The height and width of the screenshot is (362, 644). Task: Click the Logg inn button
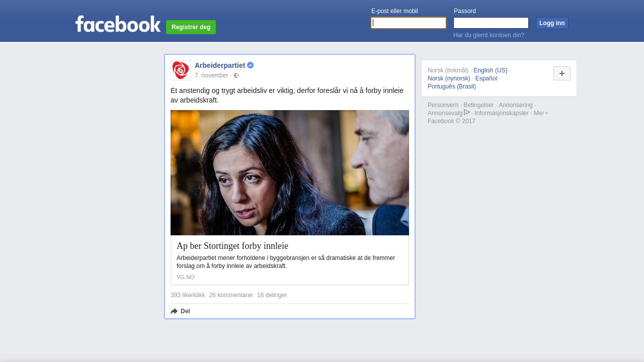pos(552,23)
